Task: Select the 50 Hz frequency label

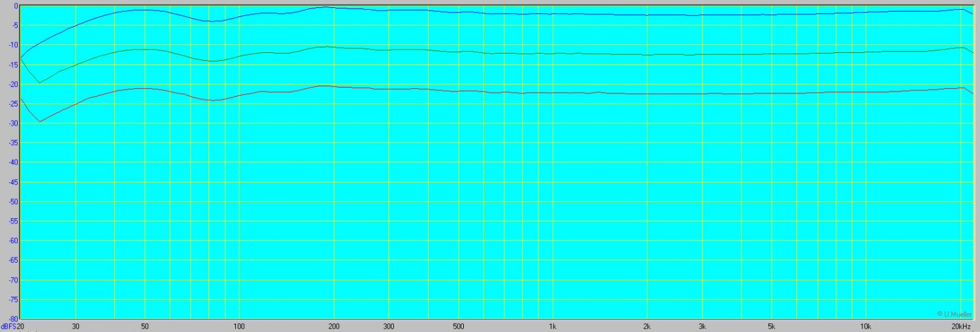Action: [145, 325]
